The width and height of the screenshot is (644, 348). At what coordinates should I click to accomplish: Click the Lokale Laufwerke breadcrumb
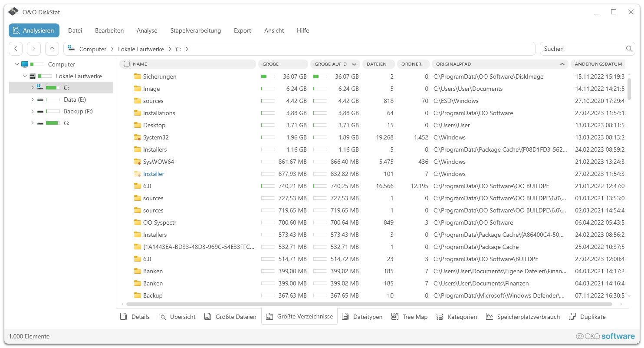coord(141,49)
